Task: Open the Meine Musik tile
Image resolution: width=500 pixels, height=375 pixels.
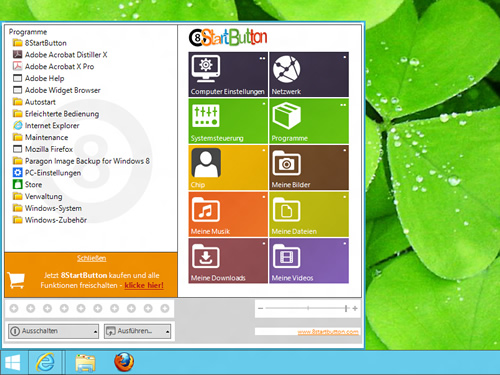Action: pyautogui.click(x=228, y=214)
